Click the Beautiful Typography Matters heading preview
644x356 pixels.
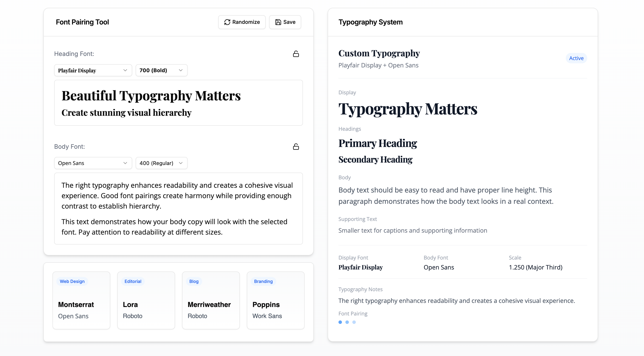point(151,96)
